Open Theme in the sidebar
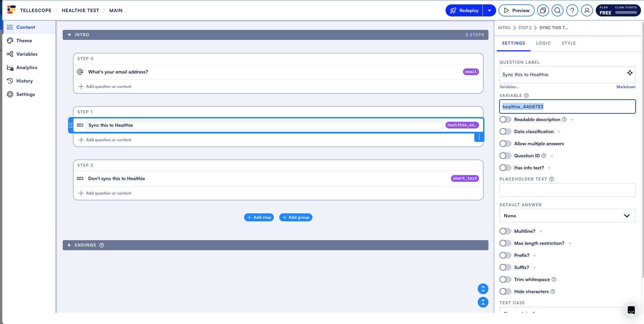The width and height of the screenshot is (644, 324). [29, 41]
